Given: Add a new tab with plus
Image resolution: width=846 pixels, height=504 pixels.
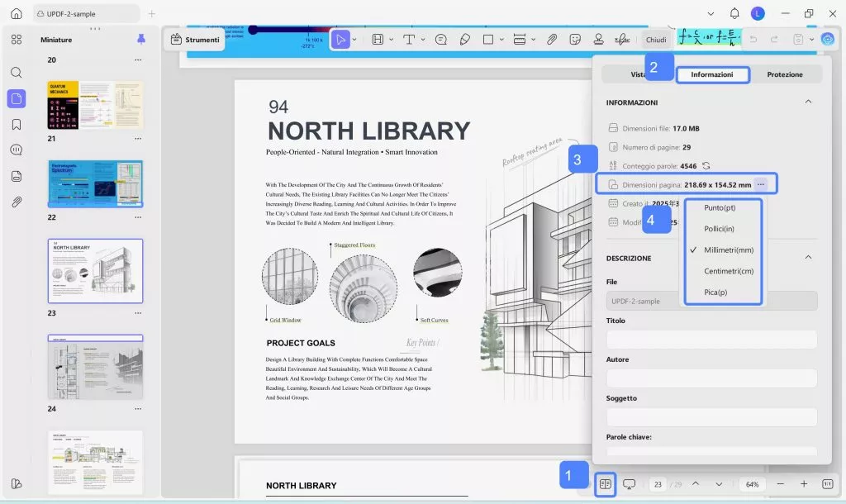Looking at the screenshot, I should click(x=152, y=13).
